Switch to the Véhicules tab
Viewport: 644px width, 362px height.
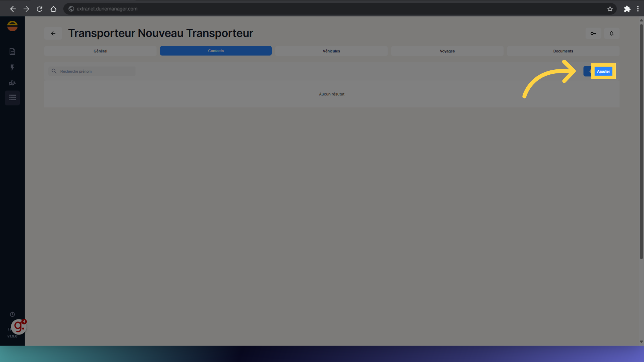331,51
